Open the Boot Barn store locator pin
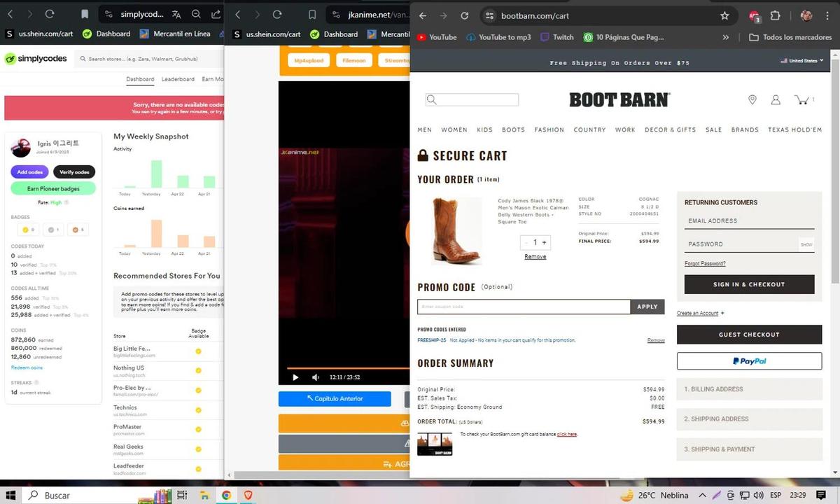Image resolution: width=840 pixels, height=504 pixels. [752, 99]
